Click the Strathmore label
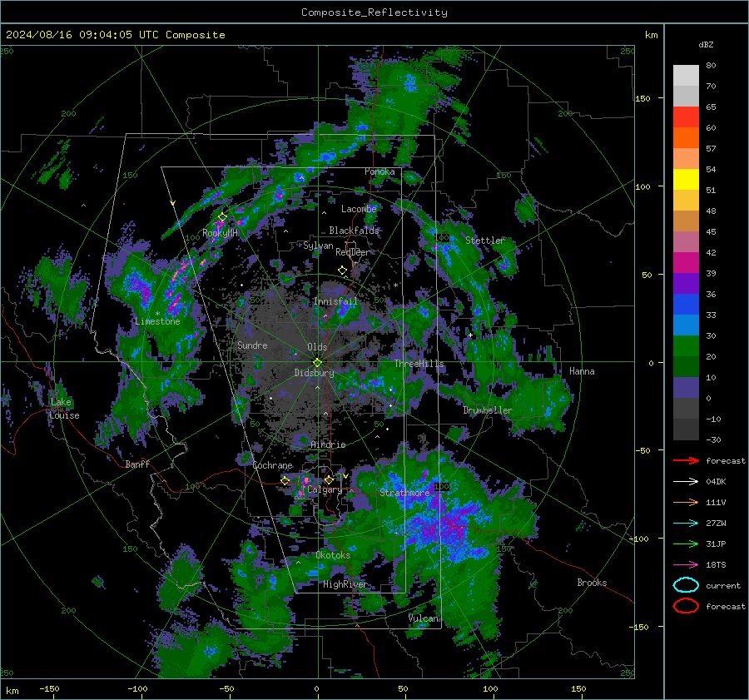749x700 pixels. click(x=404, y=492)
